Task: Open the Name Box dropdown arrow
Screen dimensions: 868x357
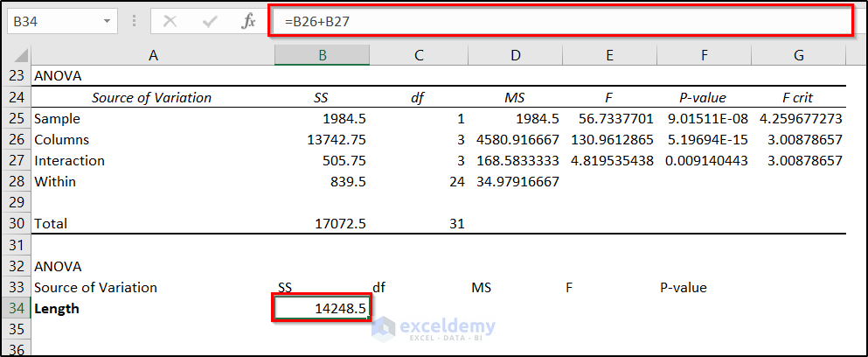Action: tap(107, 22)
